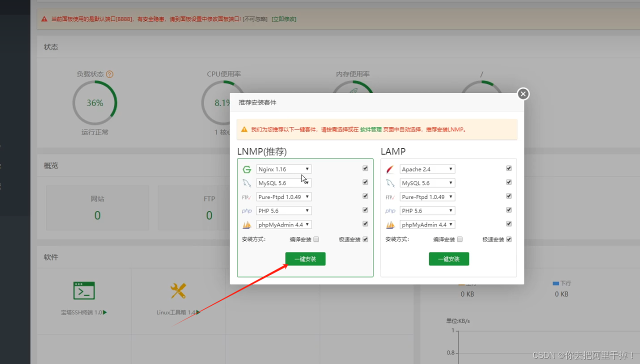
Task: Click the PHP logo icon under LNMP
Action: point(246,211)
